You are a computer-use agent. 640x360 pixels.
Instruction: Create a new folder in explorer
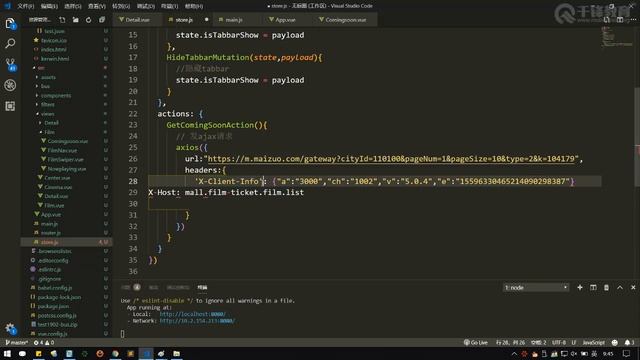click(76, 20)
